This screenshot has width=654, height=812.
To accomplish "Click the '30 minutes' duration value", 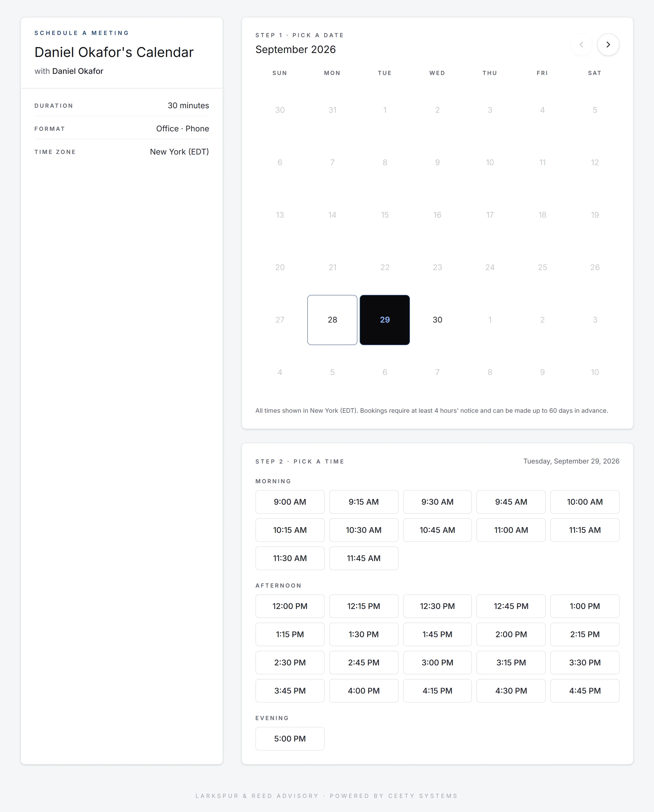I will (188, 105).
